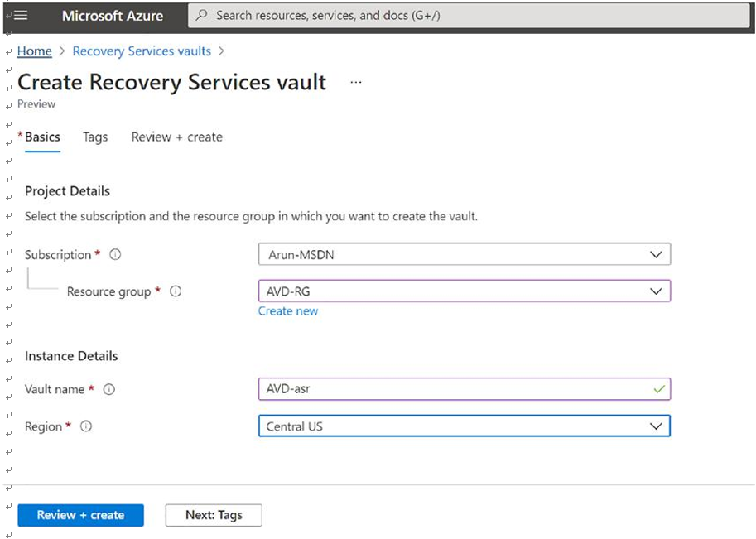
Task: Go to Home in the breadcrumb
Action: pyautogui.click(x=34, y=51)
